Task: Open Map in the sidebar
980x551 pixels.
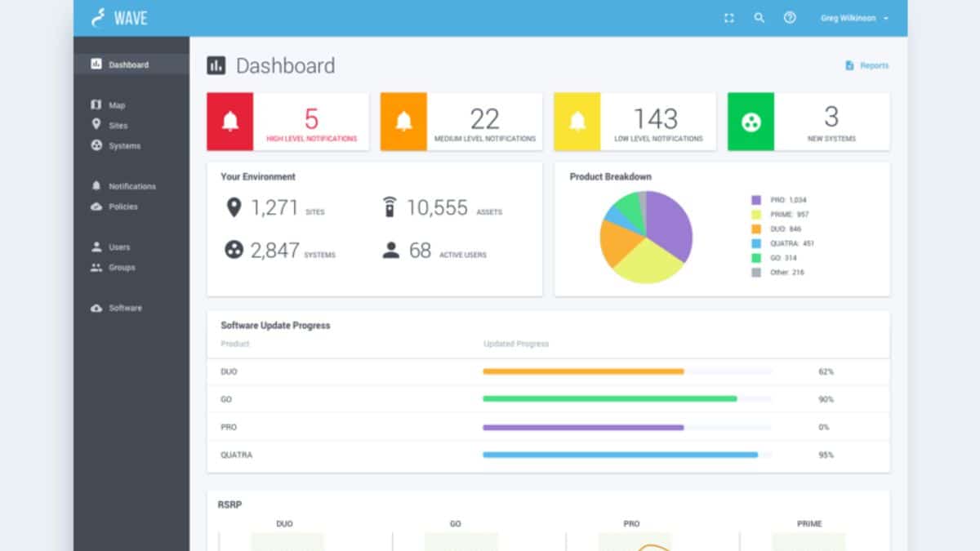Action: (x=117, y=105)
